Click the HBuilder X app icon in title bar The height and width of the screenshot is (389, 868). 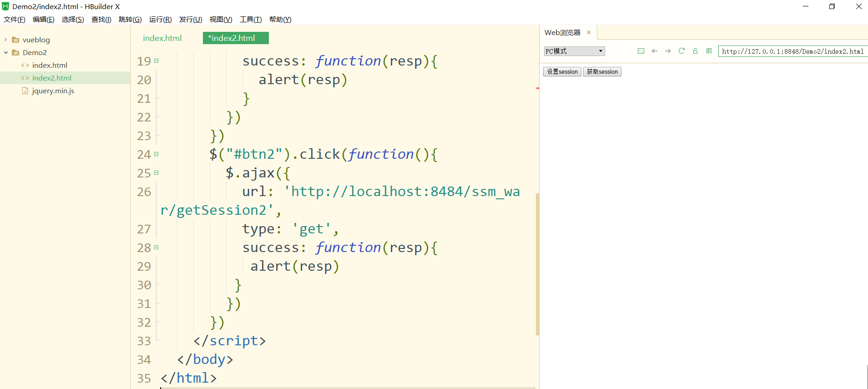(x=5, y=6)
